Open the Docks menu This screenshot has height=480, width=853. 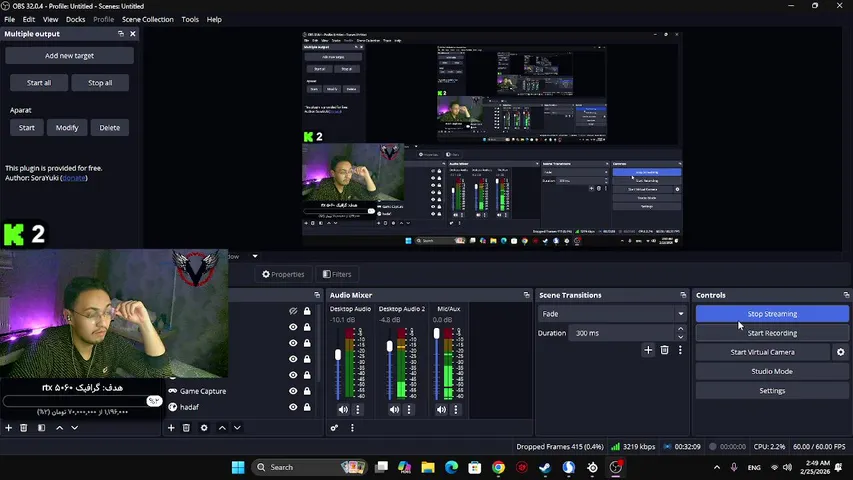coord(76,19)
